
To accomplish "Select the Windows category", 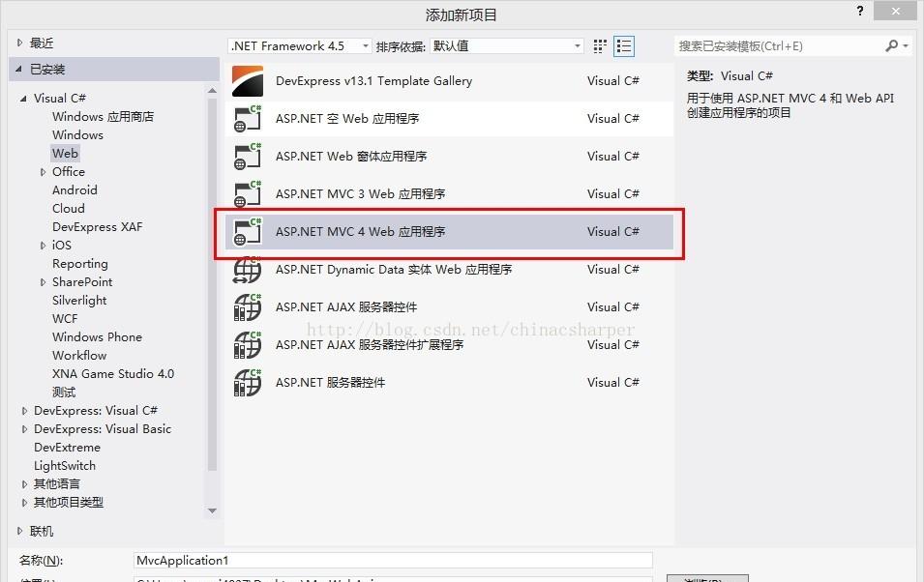I will coord(77,135).
